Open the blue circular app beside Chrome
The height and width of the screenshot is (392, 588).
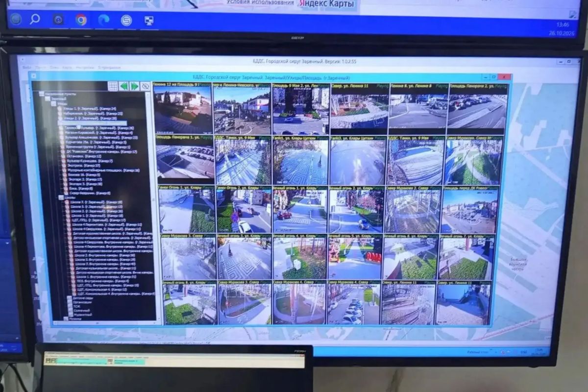58,20
